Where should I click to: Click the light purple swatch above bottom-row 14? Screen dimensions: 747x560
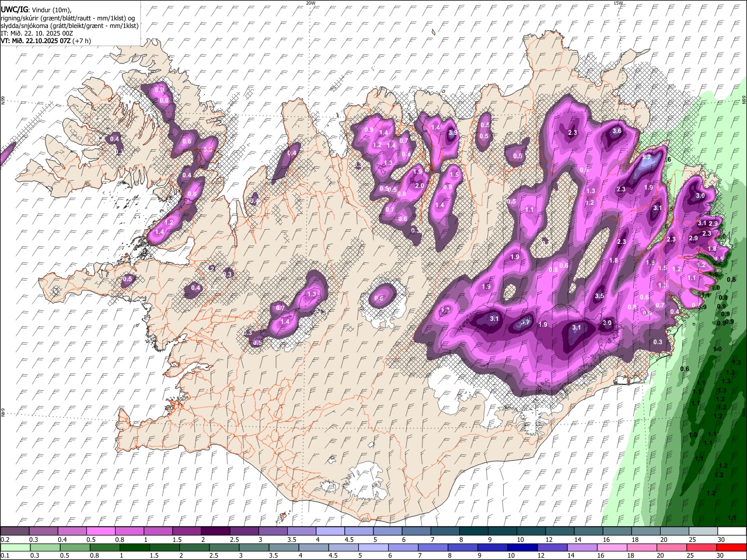[x=581, y=548]
